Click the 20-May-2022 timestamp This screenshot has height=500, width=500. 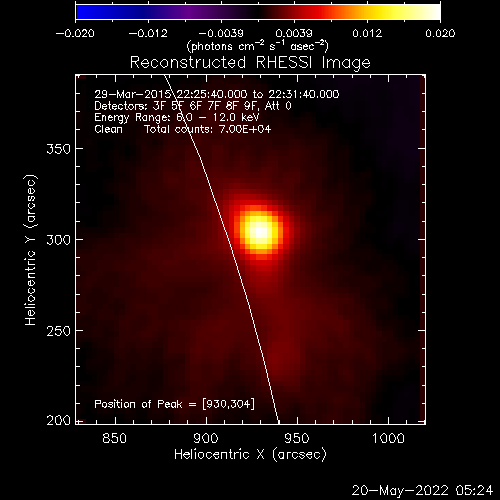tap(422, 490)
